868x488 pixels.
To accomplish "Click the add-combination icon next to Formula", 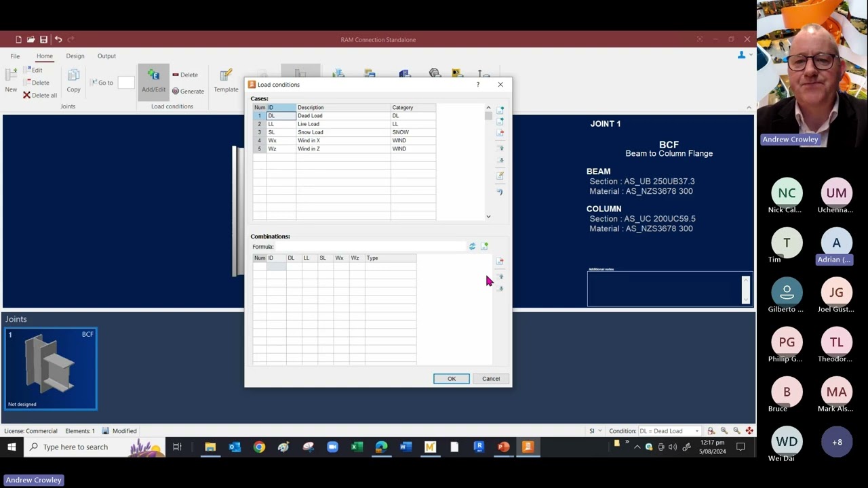I will point(484,247).
